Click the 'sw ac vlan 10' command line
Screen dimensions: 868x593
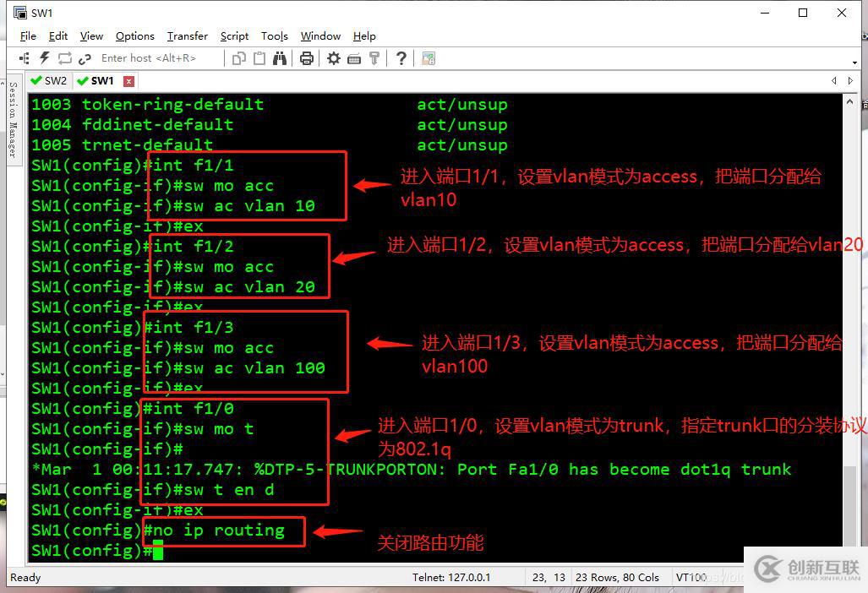click(173, 206)
